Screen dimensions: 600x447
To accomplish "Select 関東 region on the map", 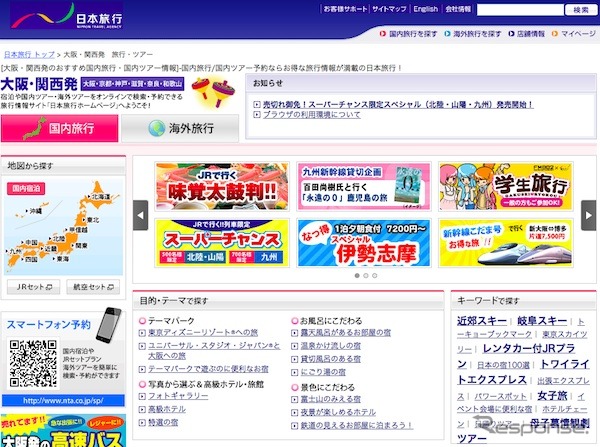I will coord(81,245).
